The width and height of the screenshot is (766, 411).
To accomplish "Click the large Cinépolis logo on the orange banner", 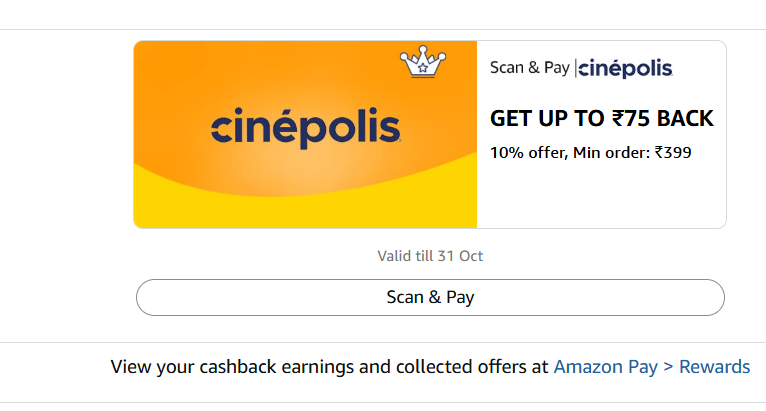I will [x=306, y=128].
